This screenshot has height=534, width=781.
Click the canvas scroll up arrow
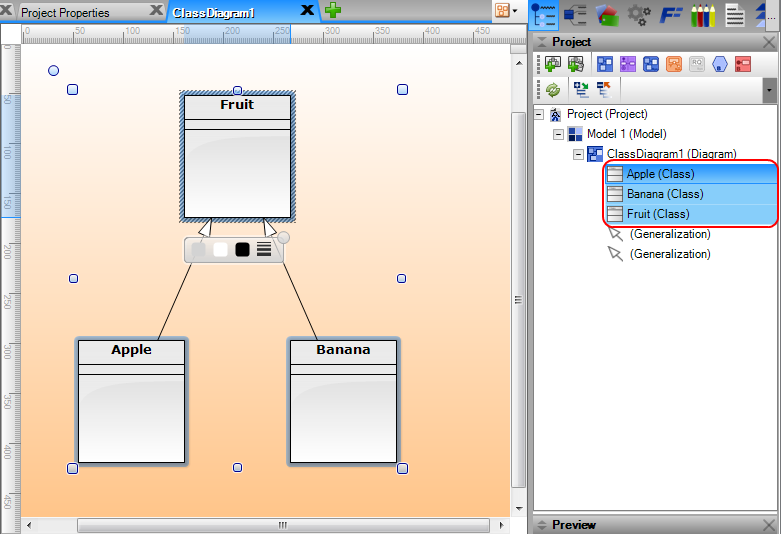pos(519,63)
